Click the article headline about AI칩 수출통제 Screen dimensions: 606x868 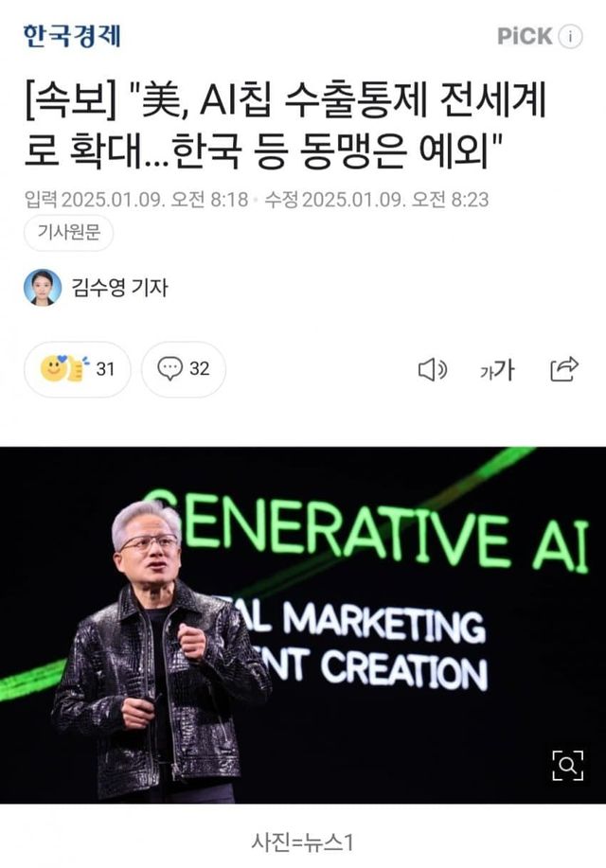(x=285, y=127)
